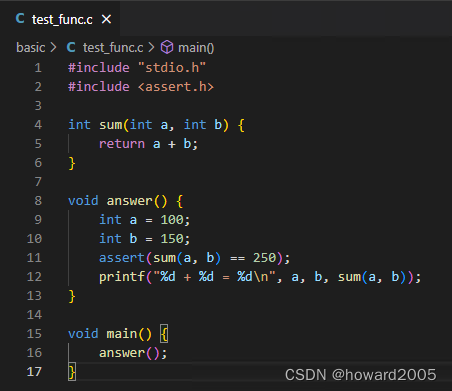Click the <assert.h> include text

pyautogui.click(x=176, y=87)
